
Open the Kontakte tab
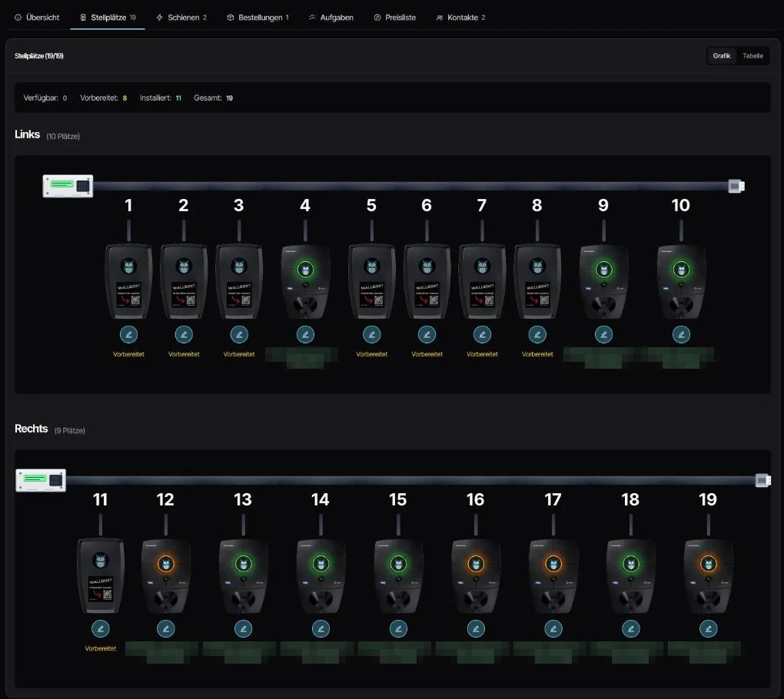click(461, 18)
